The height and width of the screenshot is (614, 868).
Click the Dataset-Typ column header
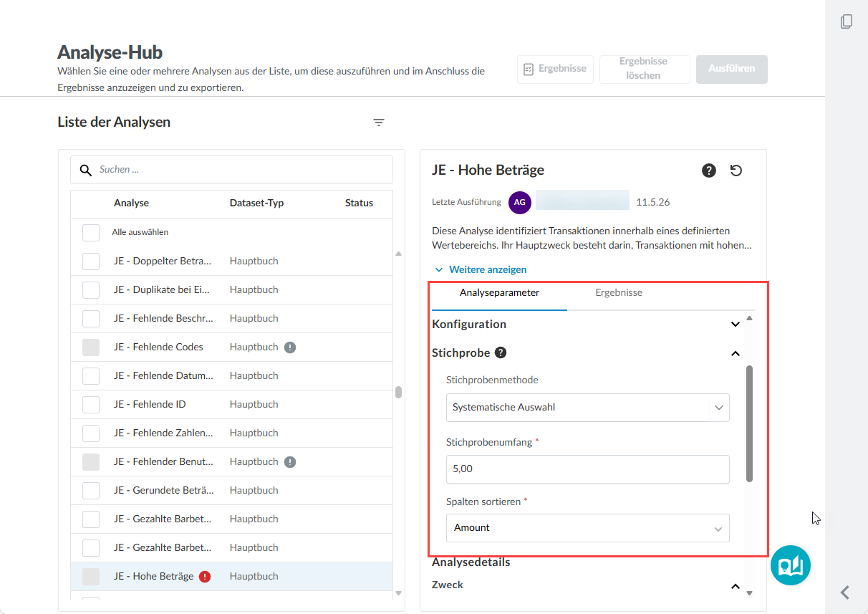pyautogui.click(x=256, y=203)
